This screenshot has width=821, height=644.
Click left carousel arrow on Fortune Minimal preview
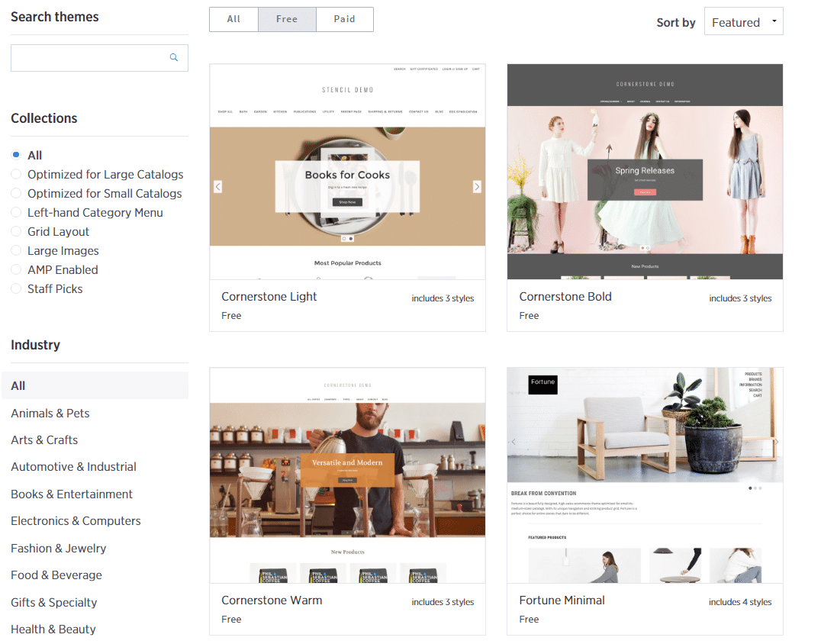coord(514,442)
